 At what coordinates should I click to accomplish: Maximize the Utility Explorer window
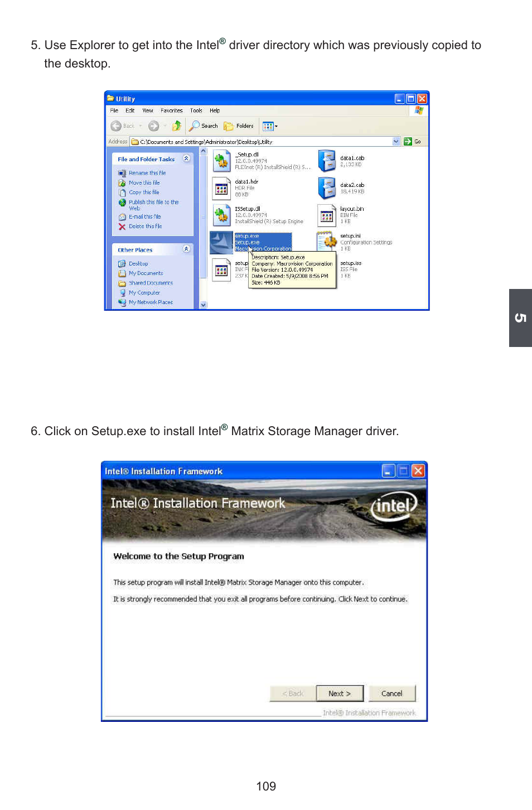(411, 99)
